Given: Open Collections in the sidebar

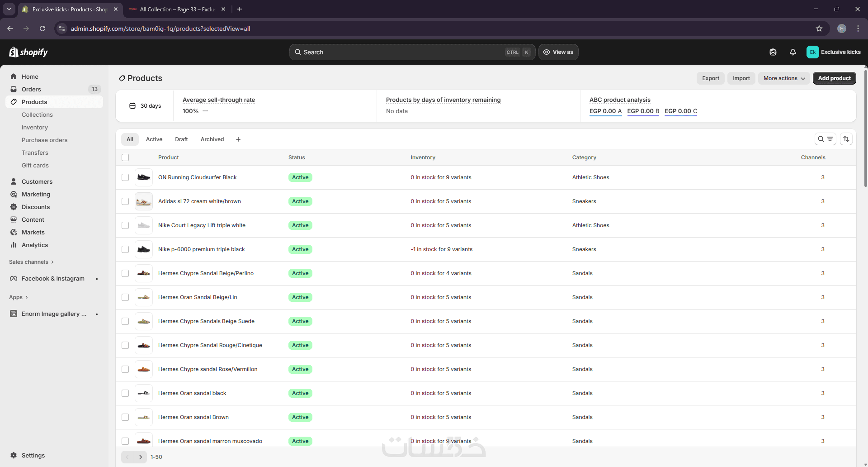Looking at the screenshot, I should click(x=37, y=114).
